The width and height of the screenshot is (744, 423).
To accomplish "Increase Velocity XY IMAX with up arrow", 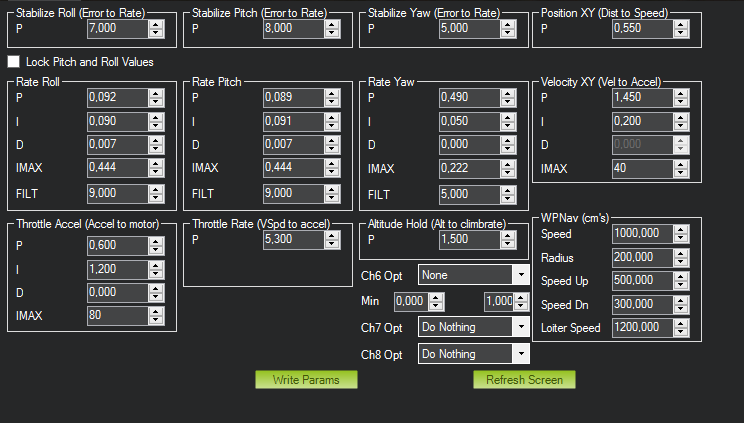I will (x=680, y=164).
